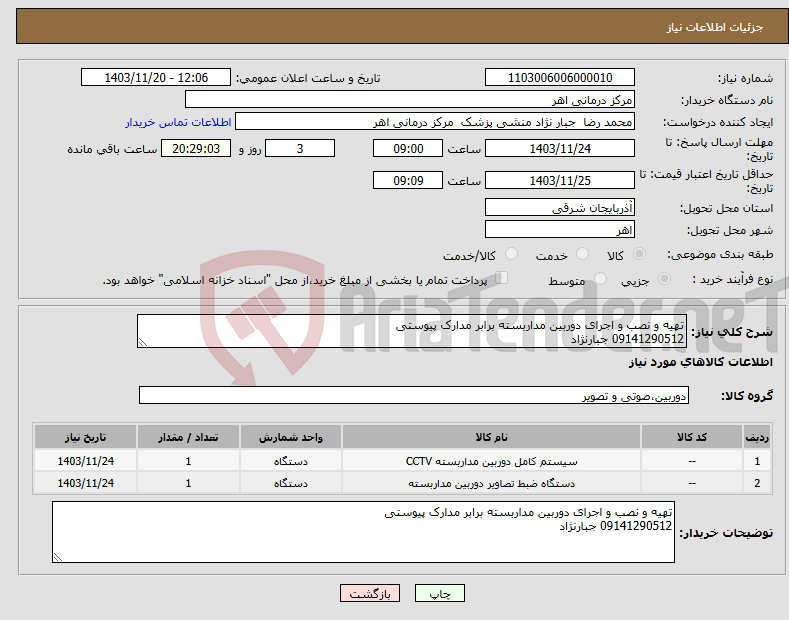Click the request creator name field
789x620 pixels.
click(435, 122)
